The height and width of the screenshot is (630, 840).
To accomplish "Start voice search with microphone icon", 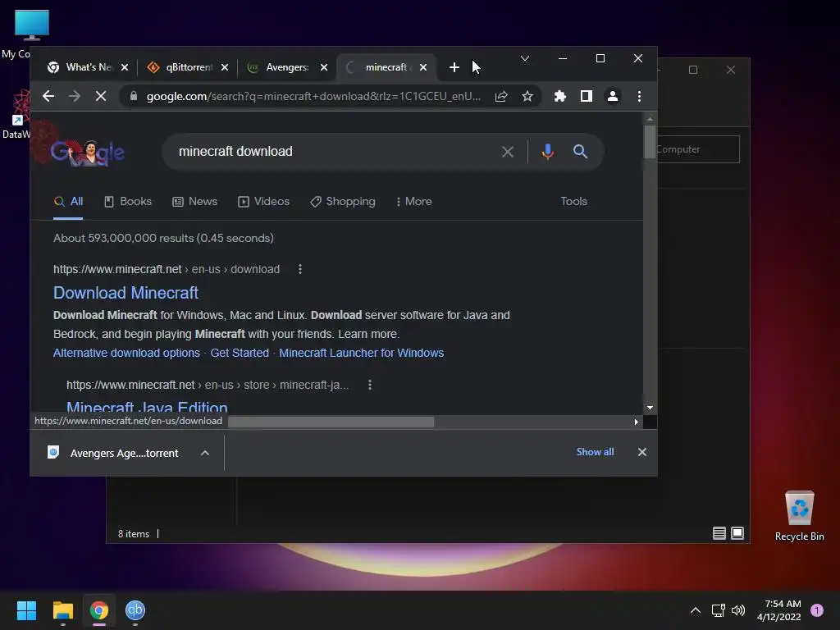I will tap(547, 152).
